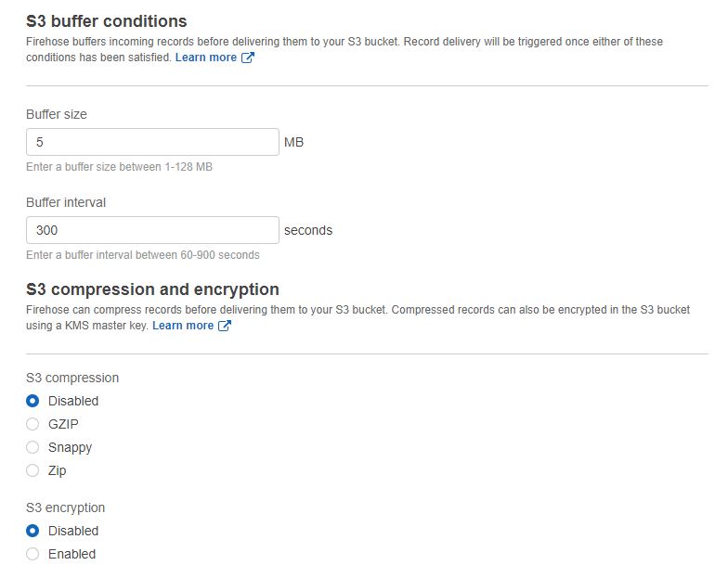Click the external link icon under S3 buffer conditions
This screenshot has width=728, height=578.
pyautogui.click(x=248, y=58)
